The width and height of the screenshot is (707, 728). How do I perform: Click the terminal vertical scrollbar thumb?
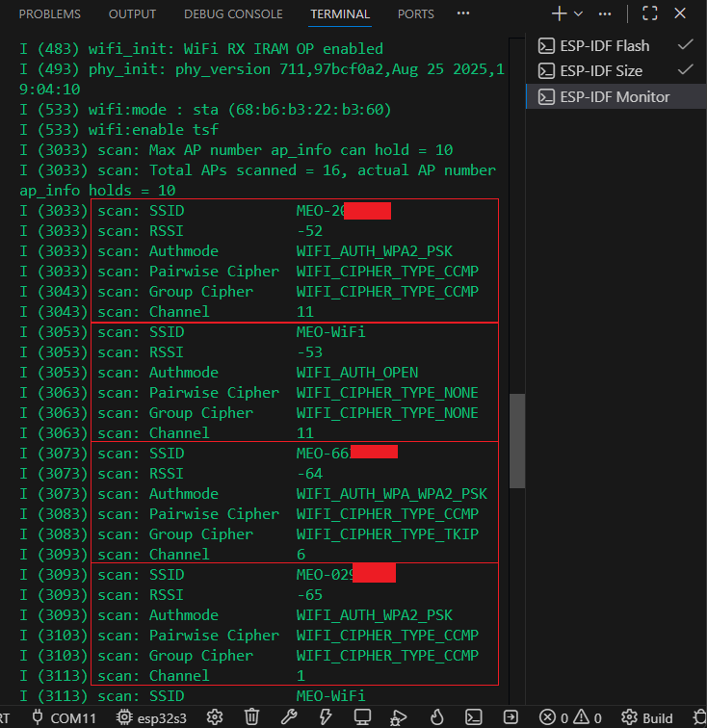click(x=517, y=441)
